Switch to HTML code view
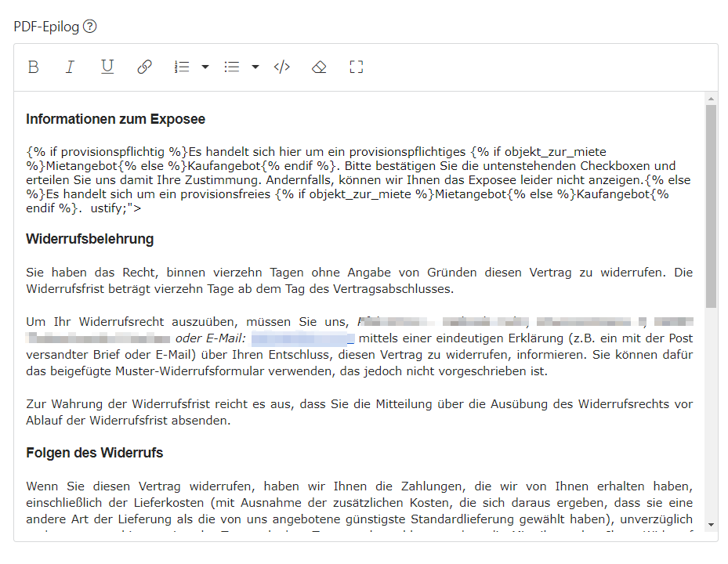 [x=281, y=67]
